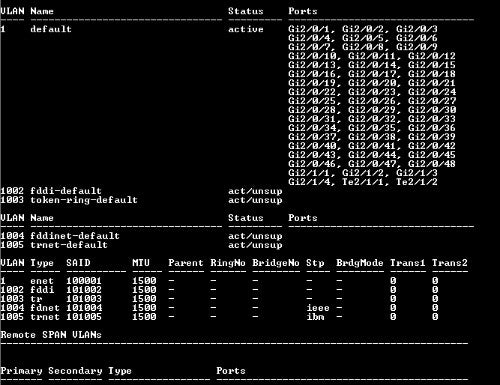Viewport: 500px width, 385px height.
Task: Click the BridgeNo column header
Action: [x=276, y=263]
